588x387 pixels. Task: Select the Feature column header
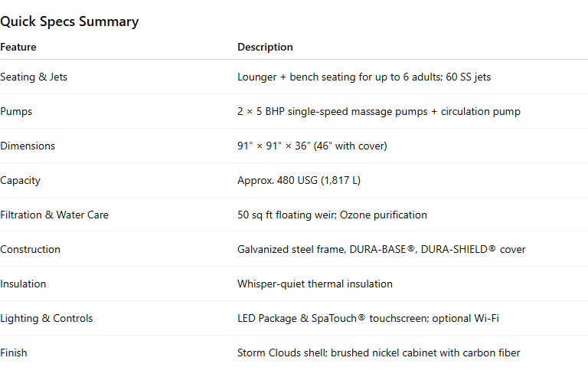(18, 47)
